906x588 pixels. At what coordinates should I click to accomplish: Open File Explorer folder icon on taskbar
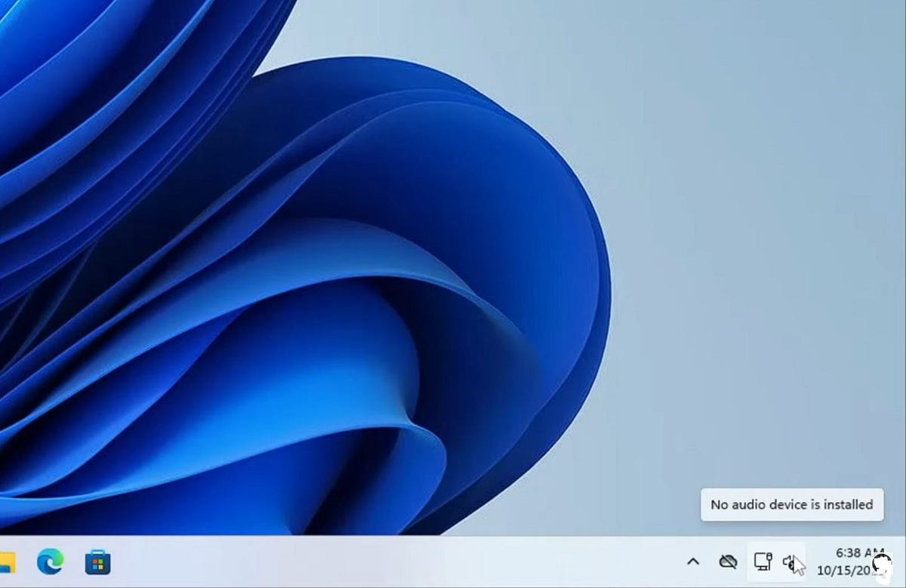(x=6, y=562)
